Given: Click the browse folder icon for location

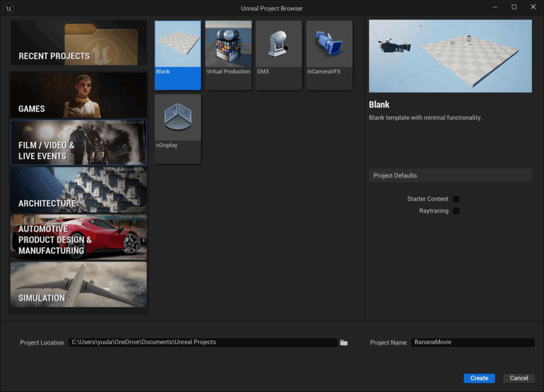Looking at the screenshot, I should coord(344,343).
